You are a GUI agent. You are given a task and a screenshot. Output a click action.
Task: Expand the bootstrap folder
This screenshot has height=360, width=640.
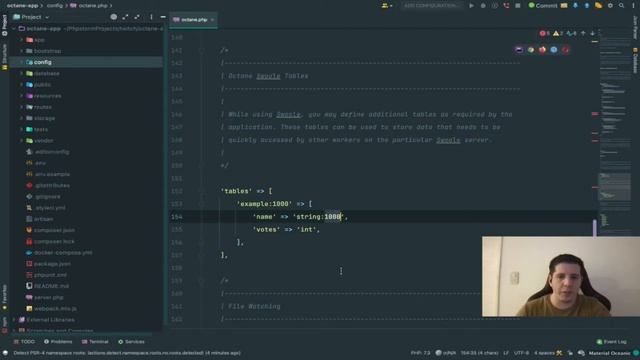pos(21,51)
